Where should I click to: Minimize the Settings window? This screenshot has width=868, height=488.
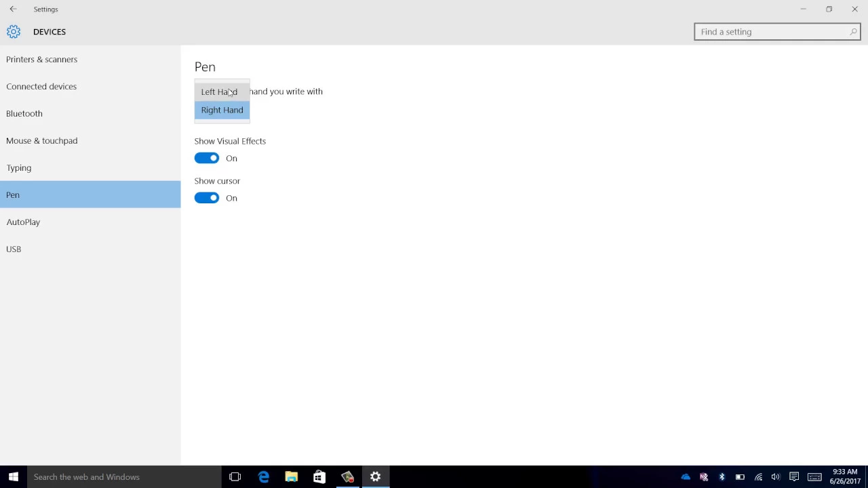click(x=803, y=9)
